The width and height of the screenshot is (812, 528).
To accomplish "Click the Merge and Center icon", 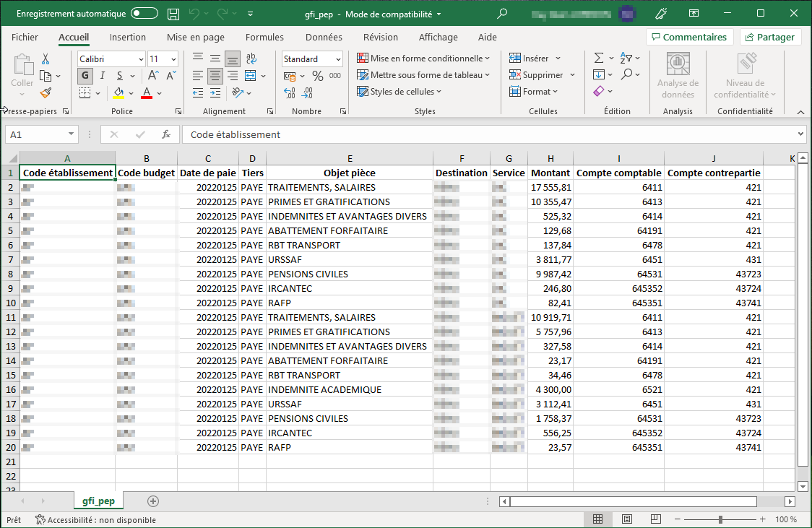I will [251, 76].
